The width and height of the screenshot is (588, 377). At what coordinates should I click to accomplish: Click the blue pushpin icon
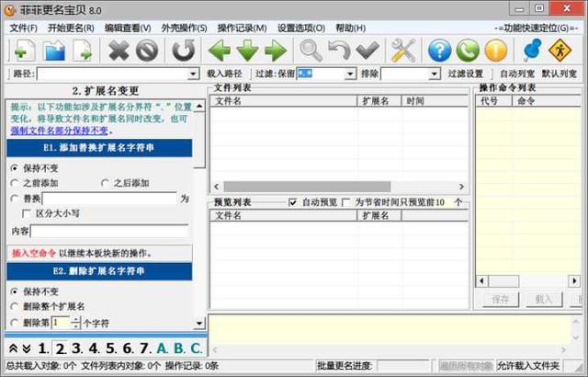tap(532, 51)
